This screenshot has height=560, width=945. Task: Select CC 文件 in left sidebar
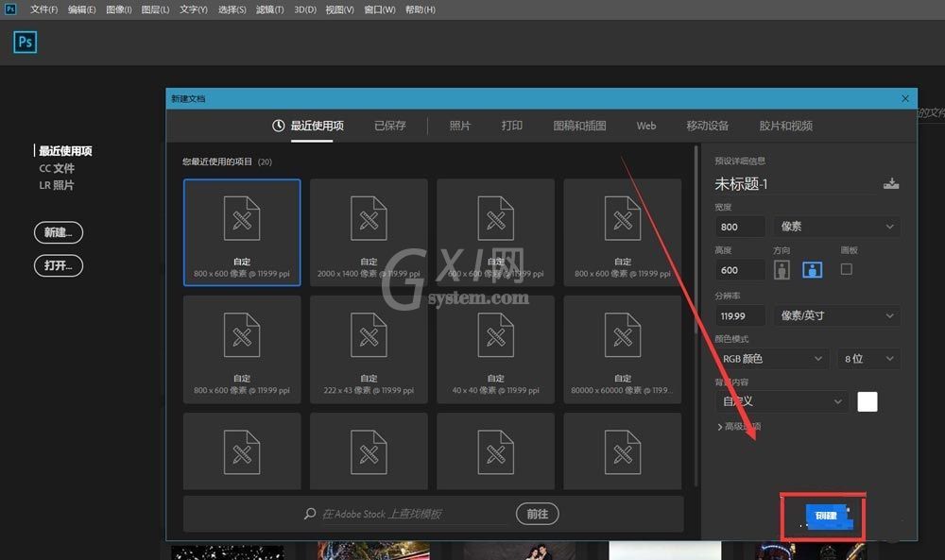click(x=57, y=168)
